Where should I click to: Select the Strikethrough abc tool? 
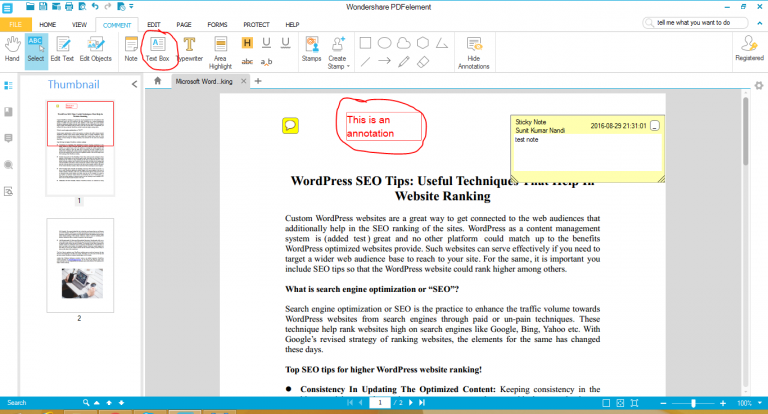(247, 62)
